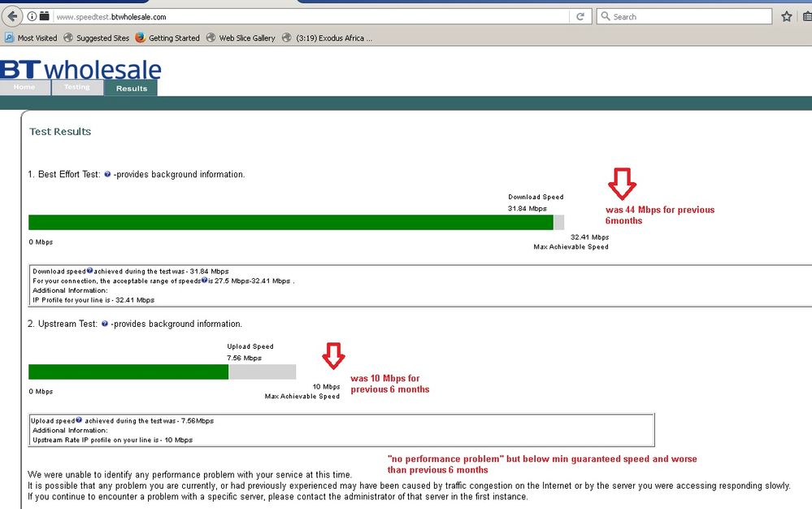812x509 pixels.
Task: Click help icon after 'Upload speed' text
Action: (79, 420)
